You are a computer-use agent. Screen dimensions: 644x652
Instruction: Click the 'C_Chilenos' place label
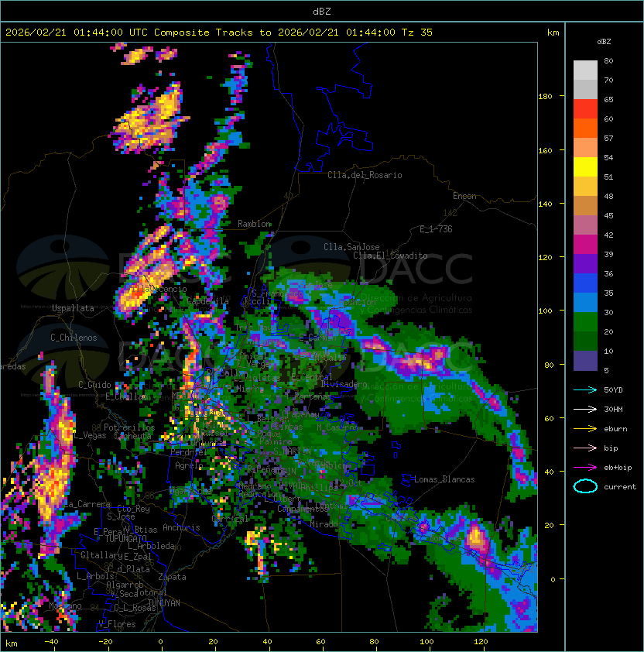coord(74,338)
